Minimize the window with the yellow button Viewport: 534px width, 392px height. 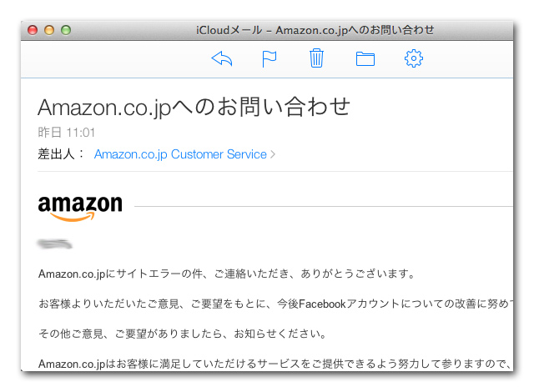click(49, 30)
